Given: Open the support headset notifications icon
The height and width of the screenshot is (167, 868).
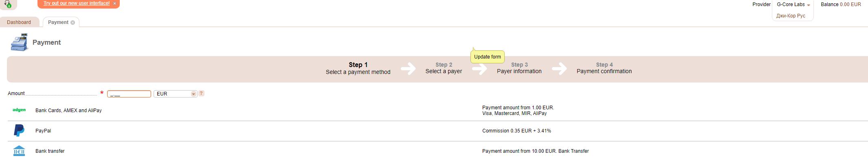Looking at the screenshot, I should (x=7, y=4).
